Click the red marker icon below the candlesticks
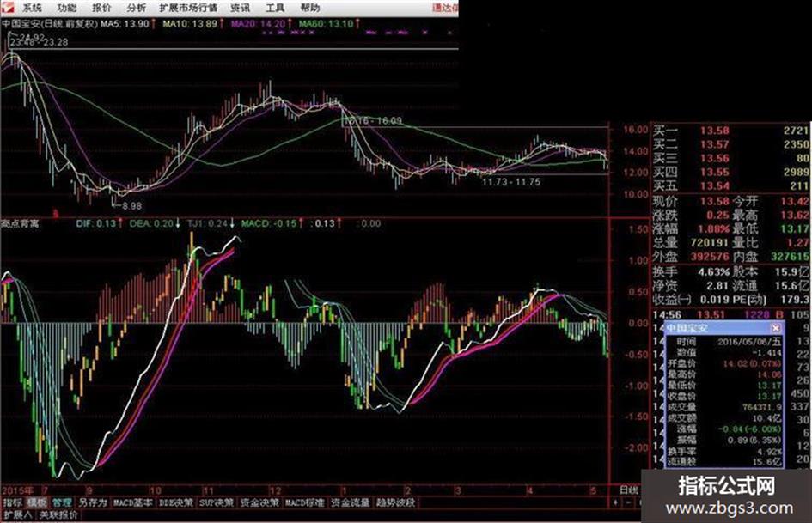Viewport: 812px width, 523px height. click(56, 213)
